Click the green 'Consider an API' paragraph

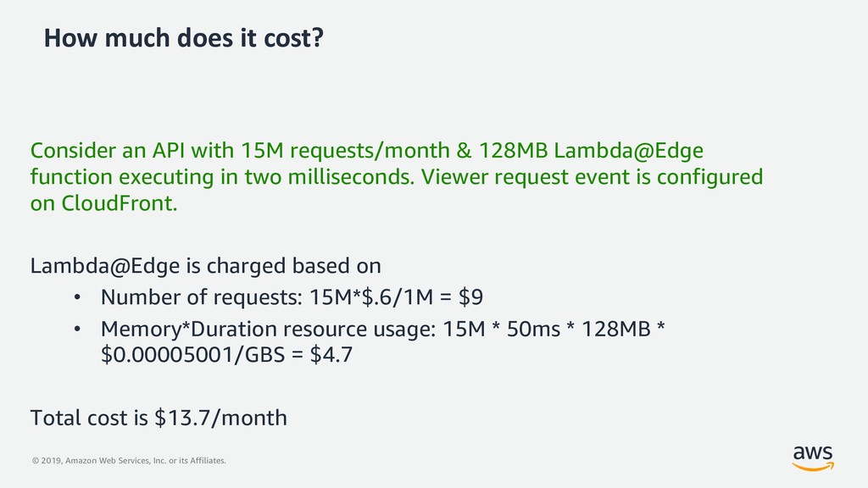pyautogui.click(x=397, y=176)
